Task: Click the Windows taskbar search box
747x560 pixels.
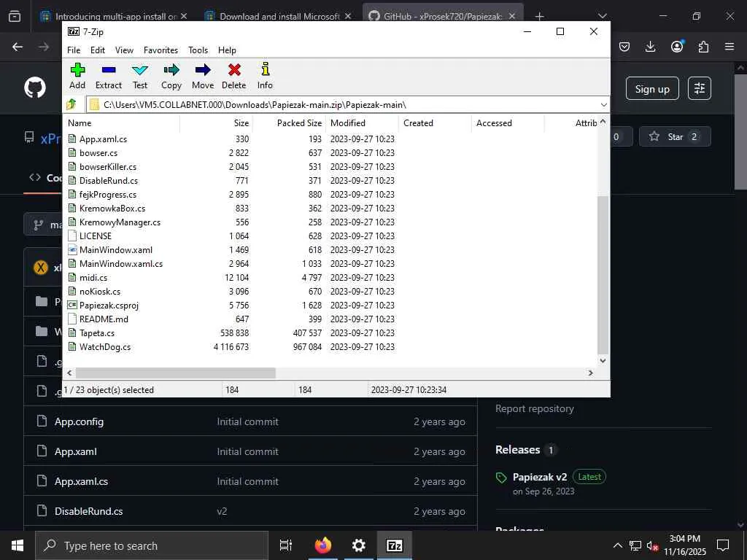Action: [152, 545]
